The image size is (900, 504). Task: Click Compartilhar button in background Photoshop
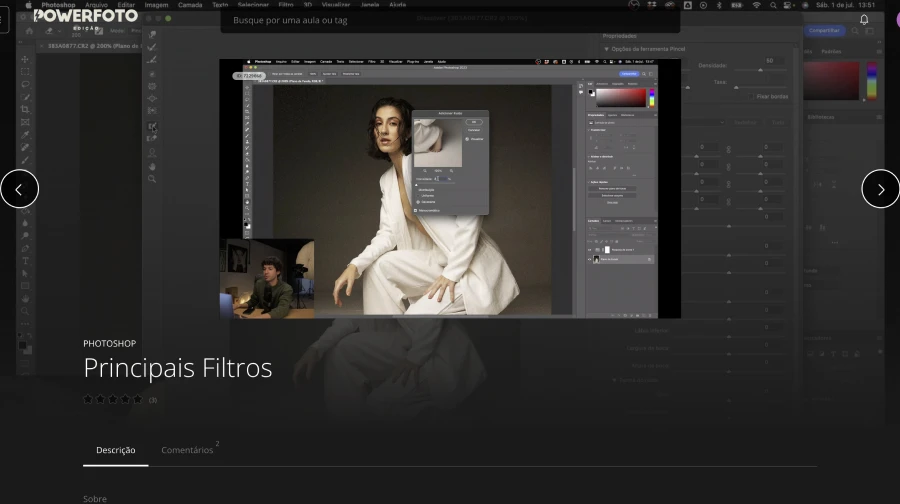[x=824, y=30]
